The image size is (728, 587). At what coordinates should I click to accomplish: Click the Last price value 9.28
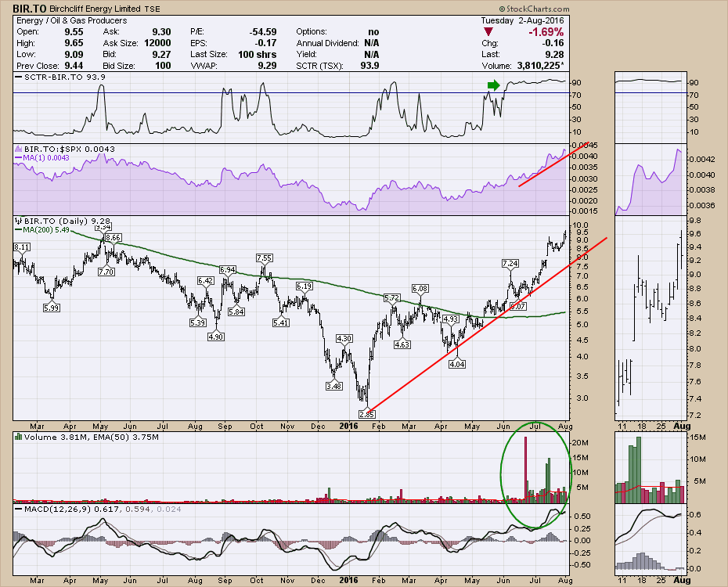pos(554,54)
